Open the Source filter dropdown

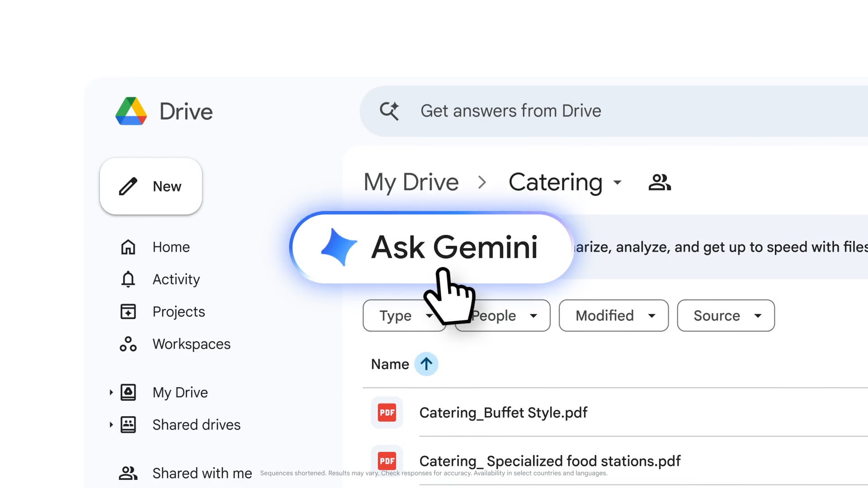(726, 315)
